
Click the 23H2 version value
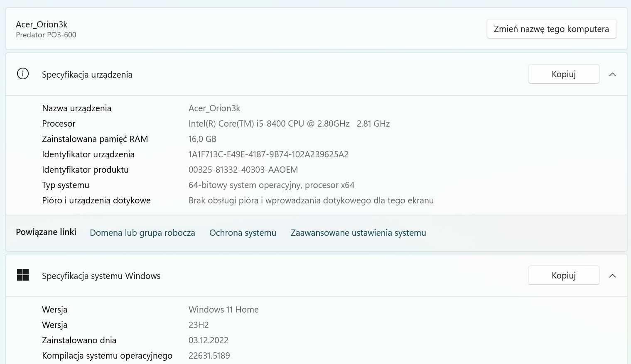click(x=199, y=325)
